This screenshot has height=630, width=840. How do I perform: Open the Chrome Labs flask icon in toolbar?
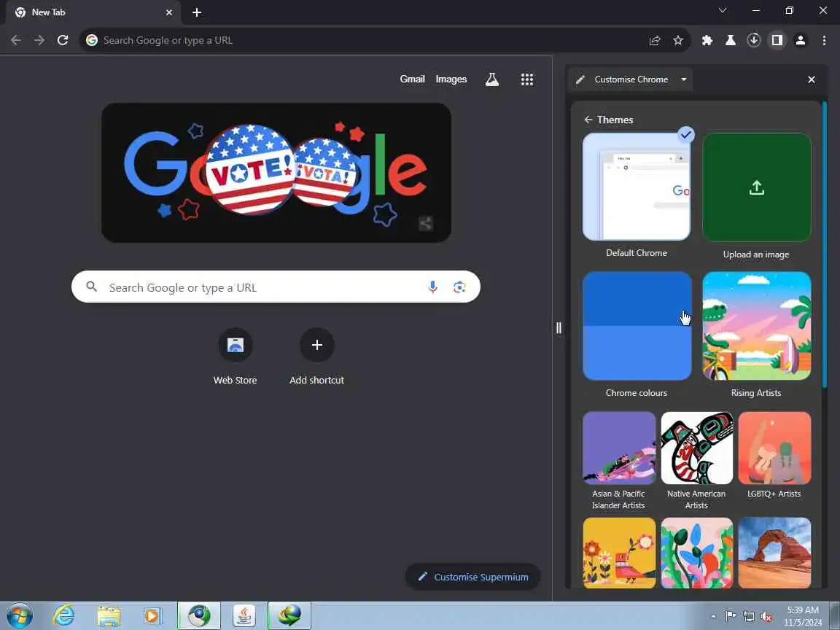(730, 40)
